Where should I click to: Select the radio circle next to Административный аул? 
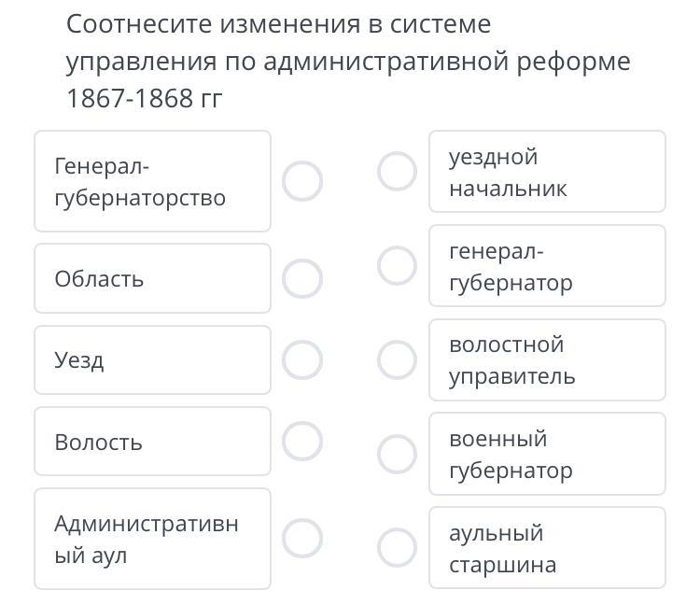click(x=302, y=538)
